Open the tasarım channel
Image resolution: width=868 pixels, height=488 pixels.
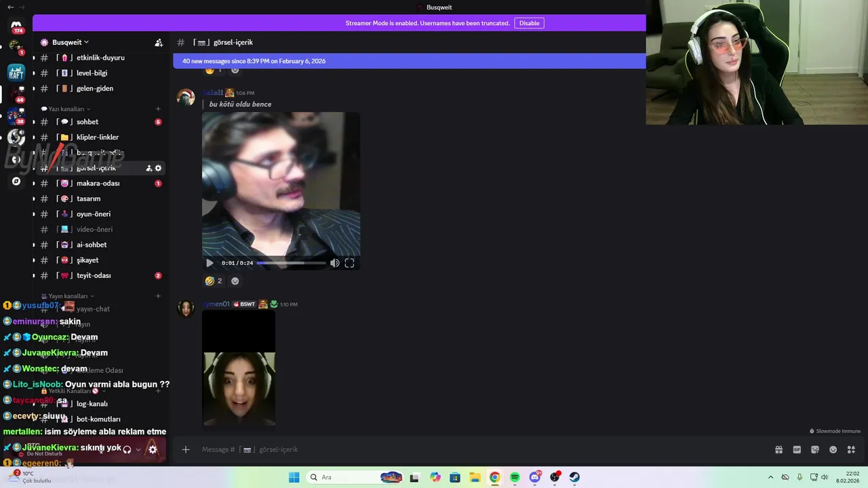click(100, 199)
